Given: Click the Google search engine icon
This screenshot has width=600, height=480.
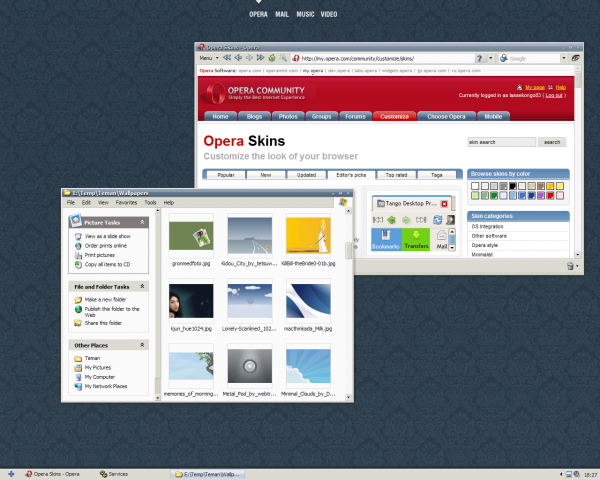Looking at the screenshot, I should pos(504,58).
